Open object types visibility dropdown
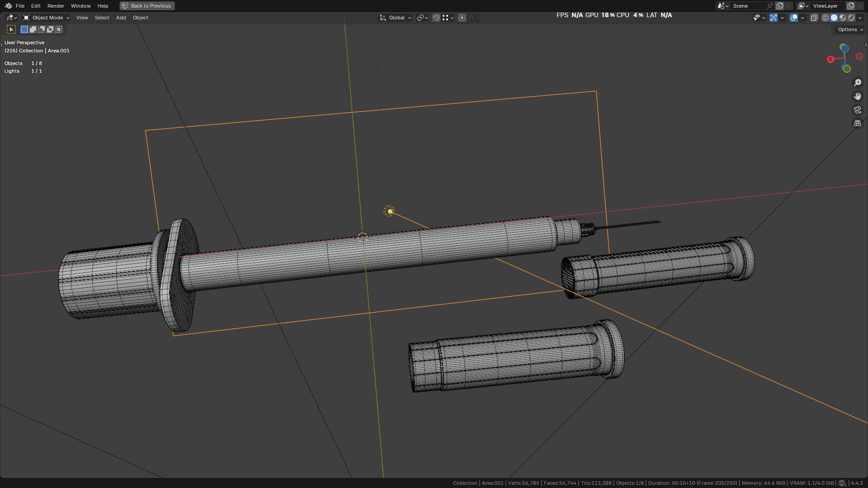This screenshot has height=488, width=868. pos(759,18)
